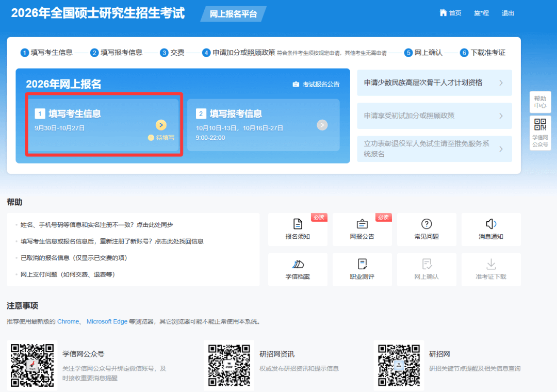Click the 研招网资讯 QR code image
Viewport: 557px width, 392px height.
click(x=229, y=365)
